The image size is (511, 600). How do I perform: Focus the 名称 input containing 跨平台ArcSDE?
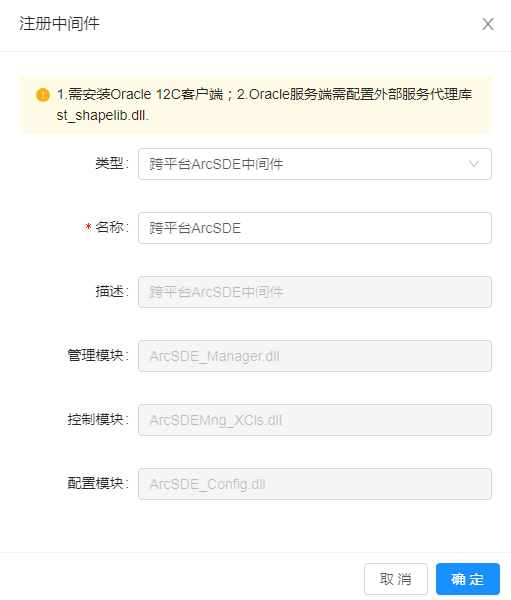tap(315, 228)
